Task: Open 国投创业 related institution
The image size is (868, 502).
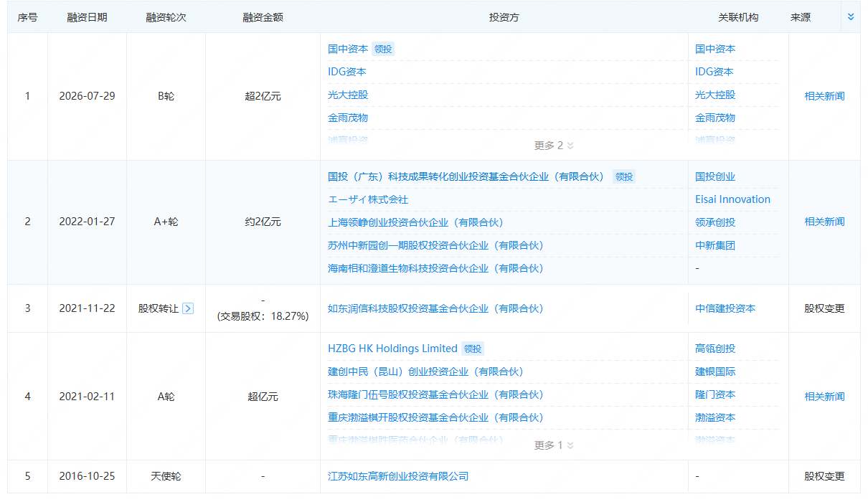Action: click(715, 176)
